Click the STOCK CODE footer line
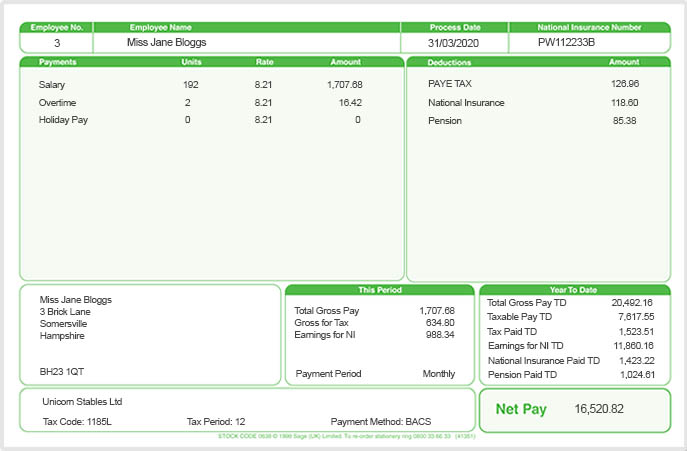 [347, 436]
